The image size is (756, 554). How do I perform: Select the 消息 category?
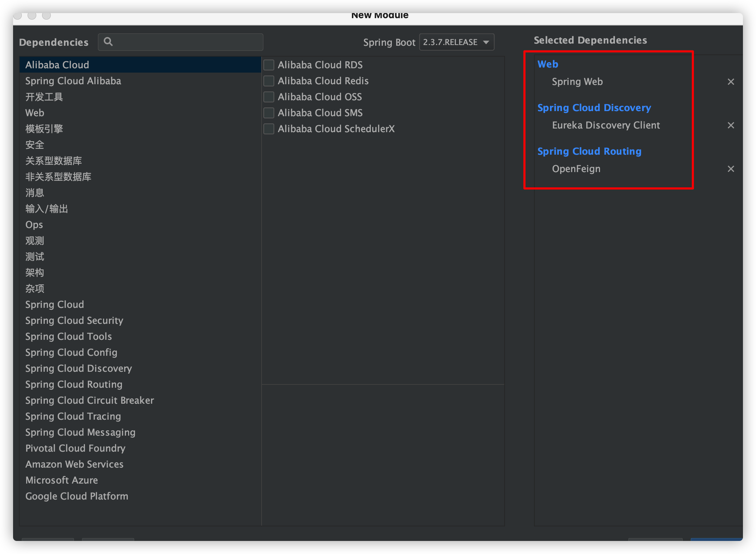click(140, 193)
